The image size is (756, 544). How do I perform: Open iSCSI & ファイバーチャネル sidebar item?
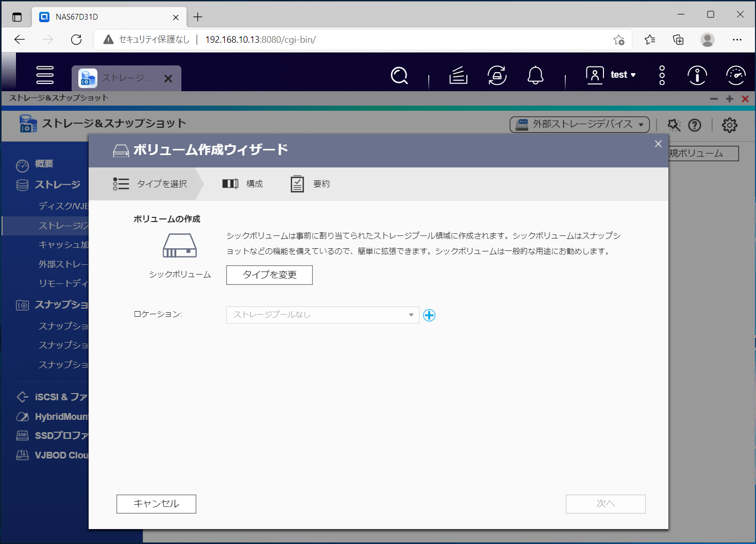tap(52, 397)
